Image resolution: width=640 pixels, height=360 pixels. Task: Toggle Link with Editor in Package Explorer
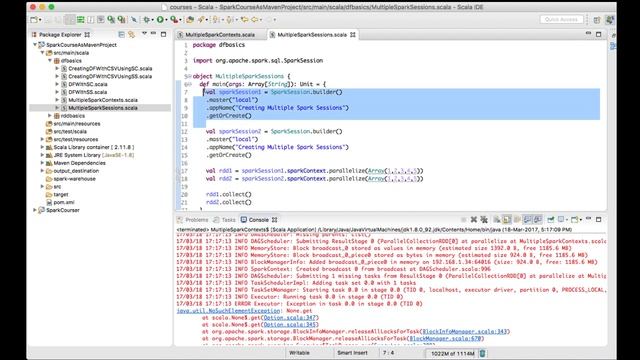tap(131, 35)
